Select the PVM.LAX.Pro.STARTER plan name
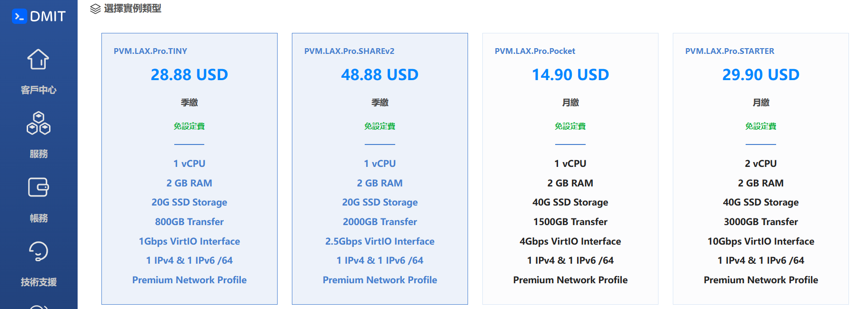 [x=729, y=51]
